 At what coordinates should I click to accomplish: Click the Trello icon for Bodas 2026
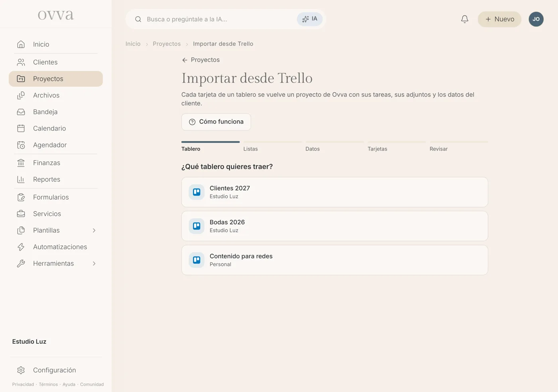click(x=196, y=226)
